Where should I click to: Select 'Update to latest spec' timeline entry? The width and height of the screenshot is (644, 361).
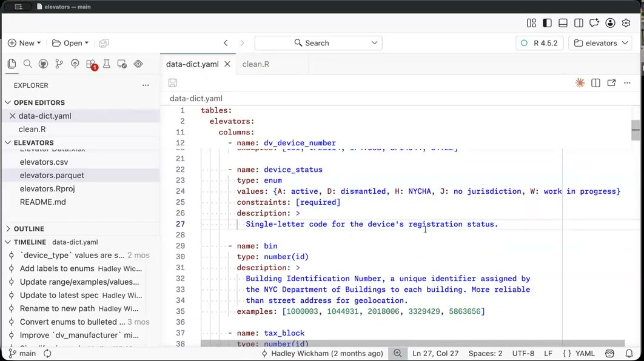pos(81,295)
